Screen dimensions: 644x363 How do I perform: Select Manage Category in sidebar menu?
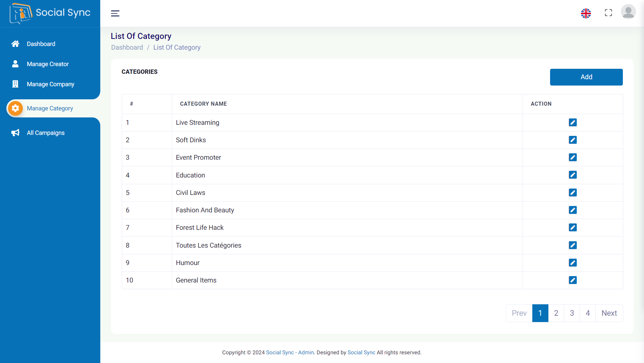pos(50,108)
